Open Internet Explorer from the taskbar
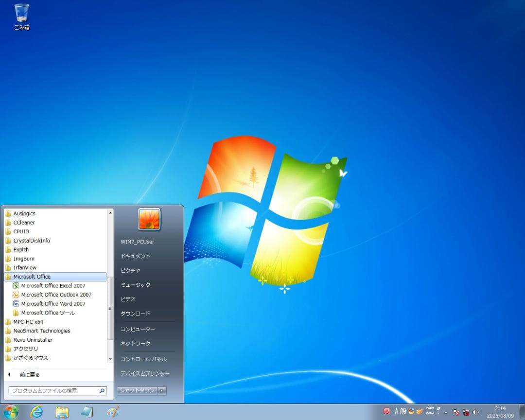This screenshot has width=525, height=420. [x=36, y=411]
